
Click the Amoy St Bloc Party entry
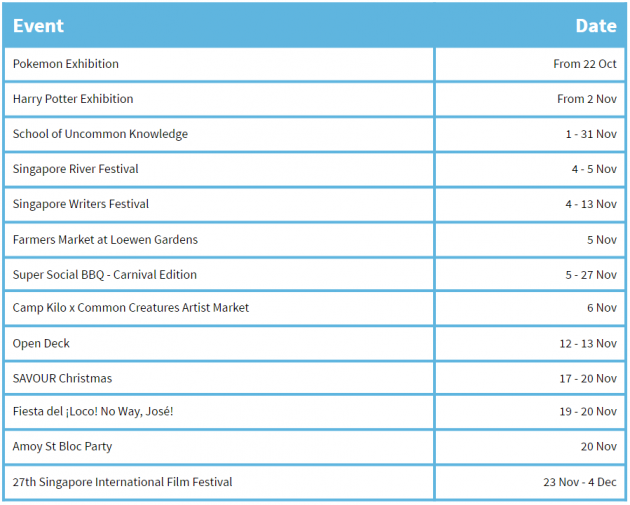coord(62,447)
